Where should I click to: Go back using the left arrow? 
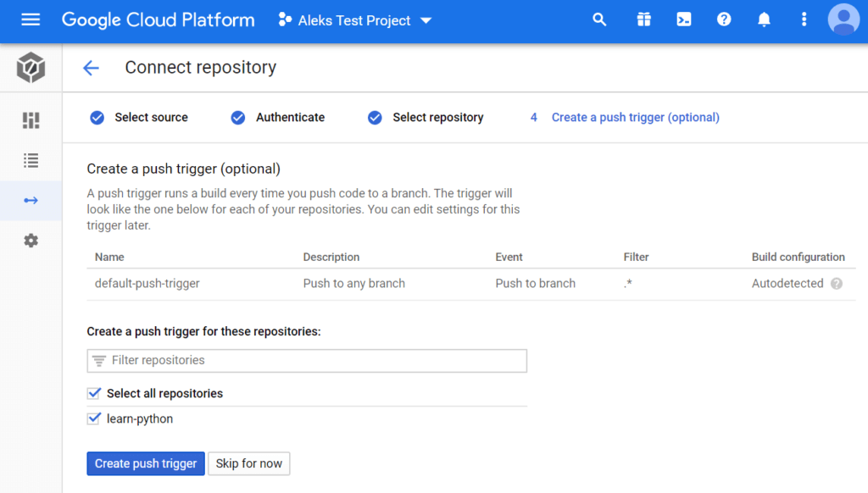91,68
